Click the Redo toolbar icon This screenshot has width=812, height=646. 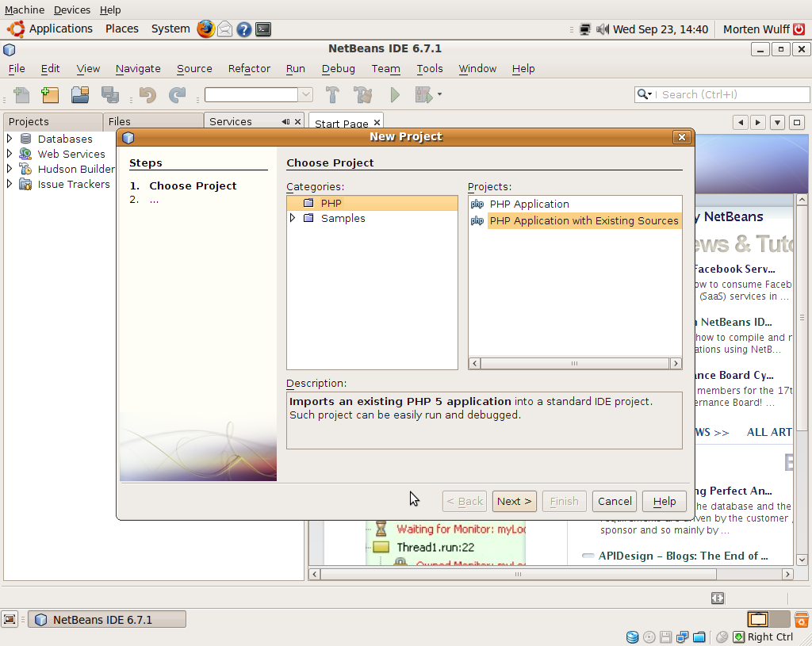[x=177, y=95]
